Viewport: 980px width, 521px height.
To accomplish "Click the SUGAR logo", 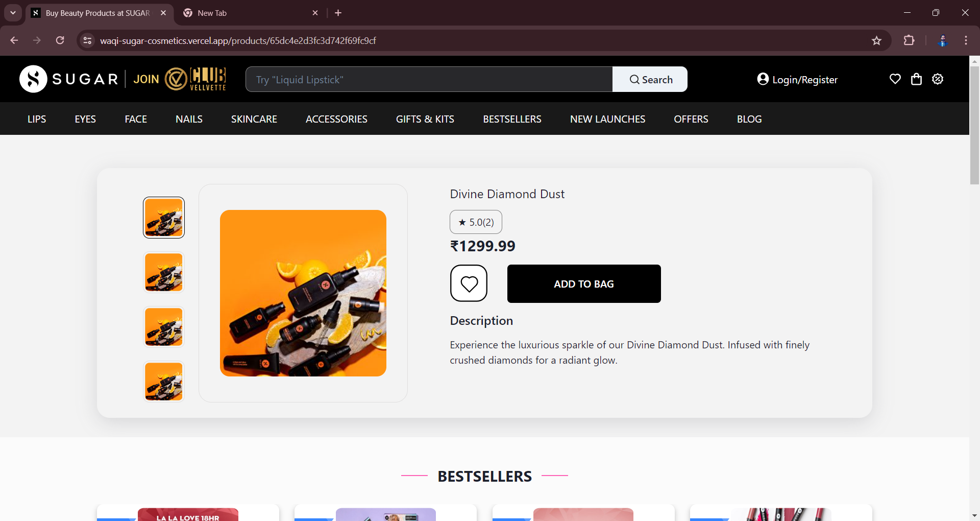I will tap(69, 79).
